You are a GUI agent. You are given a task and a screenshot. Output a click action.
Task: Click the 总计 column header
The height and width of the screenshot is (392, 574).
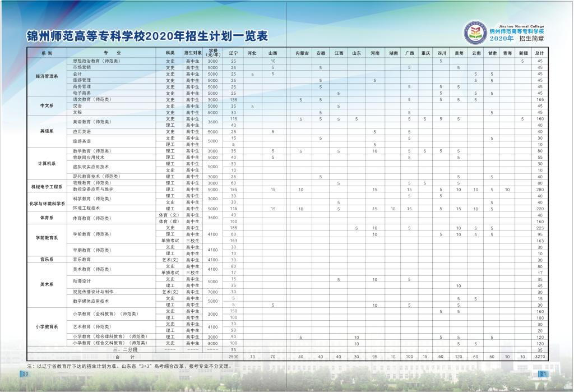click(540, 53)
